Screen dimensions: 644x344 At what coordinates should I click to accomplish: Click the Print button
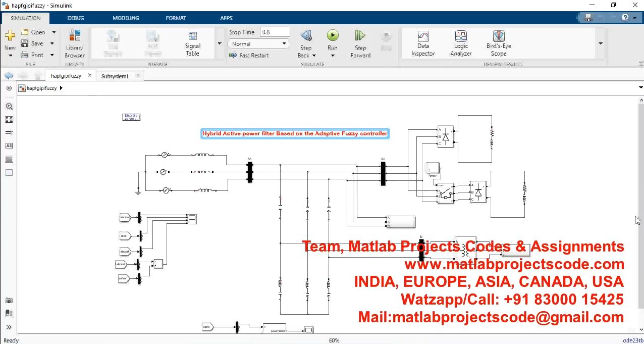coord(33,55)
